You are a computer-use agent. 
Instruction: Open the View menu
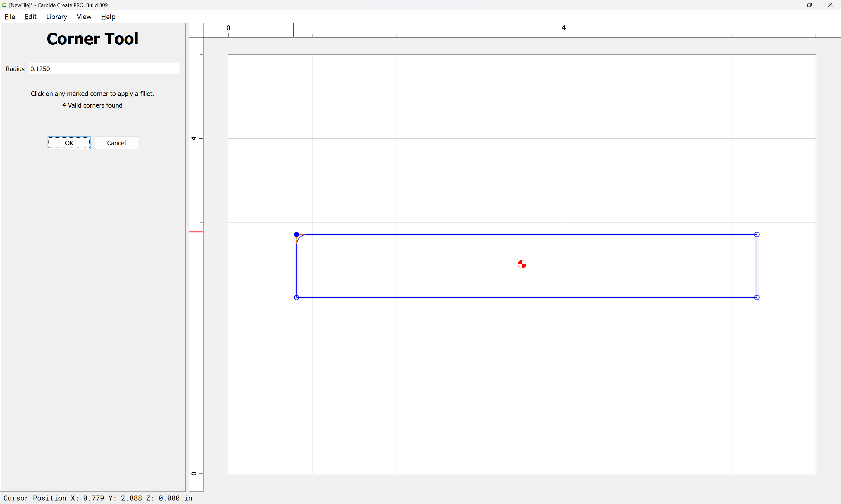[84, 17]
